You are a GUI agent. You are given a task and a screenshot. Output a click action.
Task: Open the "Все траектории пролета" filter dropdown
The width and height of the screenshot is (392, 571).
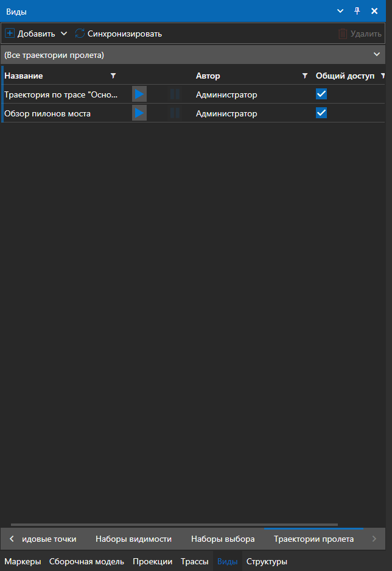point(376,55)
